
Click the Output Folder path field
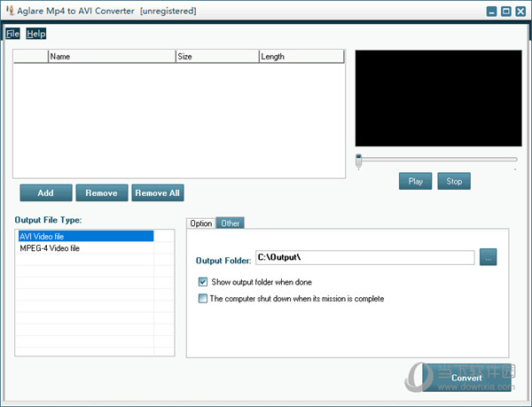[x=365, y=257]
